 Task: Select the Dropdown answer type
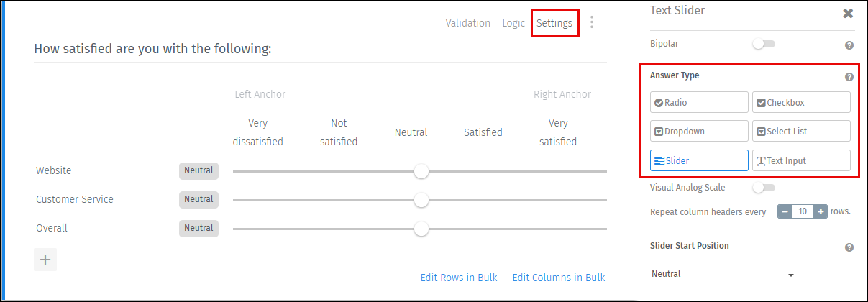pyautogui.click(x=699, y=132)
